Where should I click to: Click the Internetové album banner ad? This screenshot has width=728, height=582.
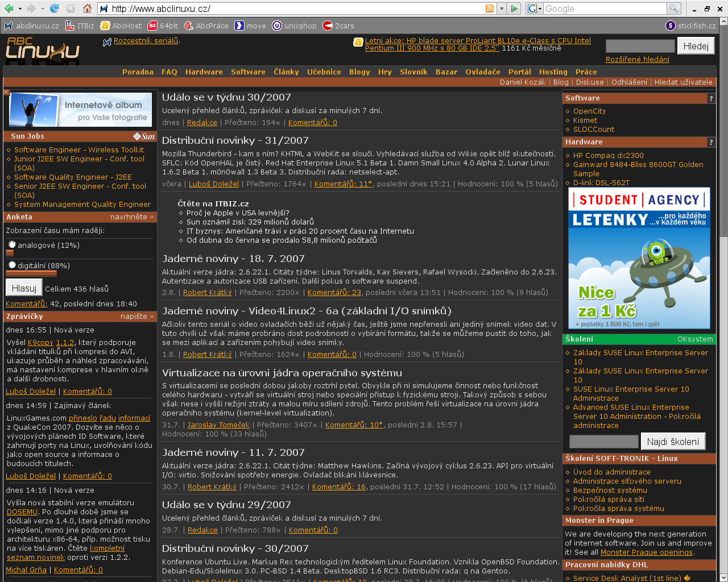click(81, 110)
